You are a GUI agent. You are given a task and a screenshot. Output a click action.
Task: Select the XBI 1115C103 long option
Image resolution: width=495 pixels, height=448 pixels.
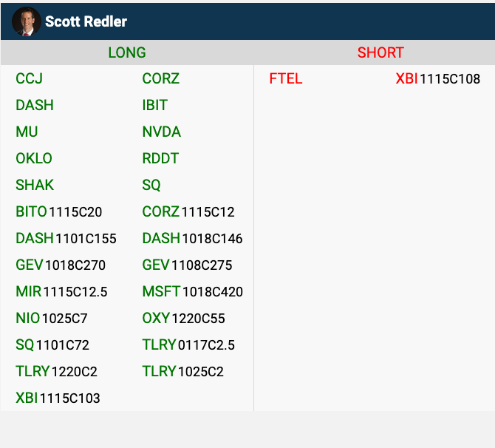[x=58, y=398]
